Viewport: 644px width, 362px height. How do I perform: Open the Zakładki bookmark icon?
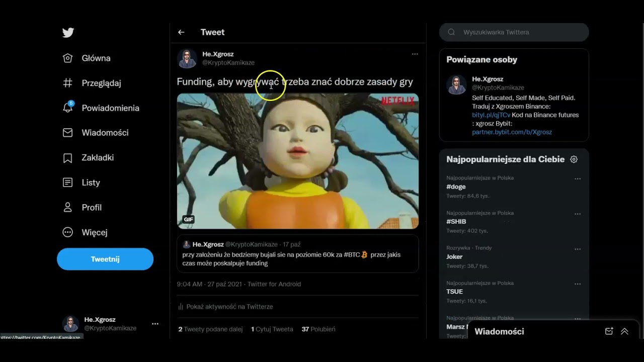tap(67, 158)
